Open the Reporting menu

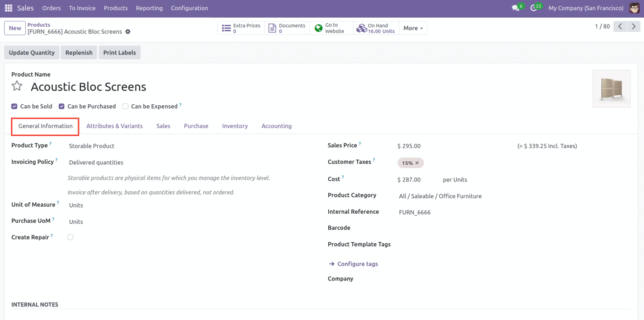tap(149, 8)
